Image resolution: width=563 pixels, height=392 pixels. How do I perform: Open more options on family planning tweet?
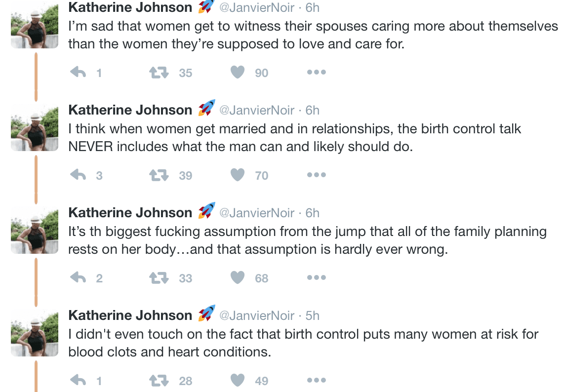point(317,277)
